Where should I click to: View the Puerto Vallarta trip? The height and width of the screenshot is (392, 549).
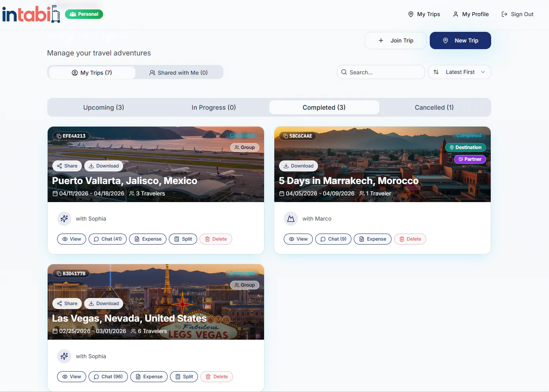coord(72,239)
